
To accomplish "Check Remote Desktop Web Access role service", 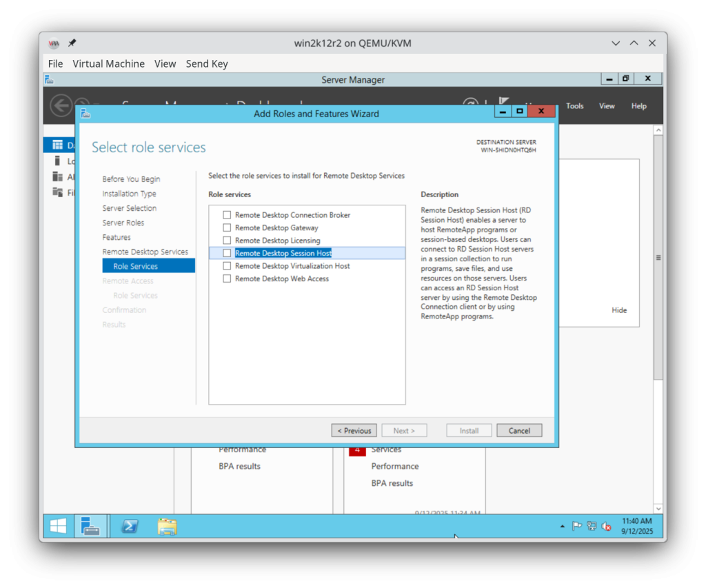I will coord(227,278).
